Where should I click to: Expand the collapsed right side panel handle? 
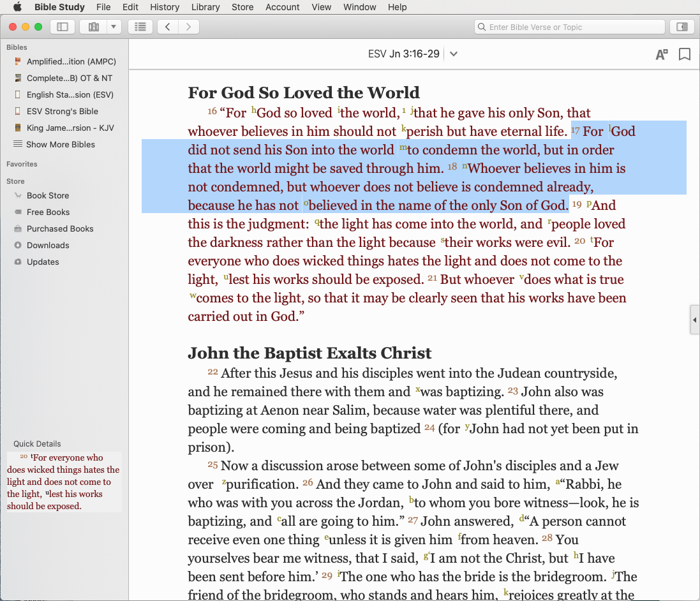[694, 320]
